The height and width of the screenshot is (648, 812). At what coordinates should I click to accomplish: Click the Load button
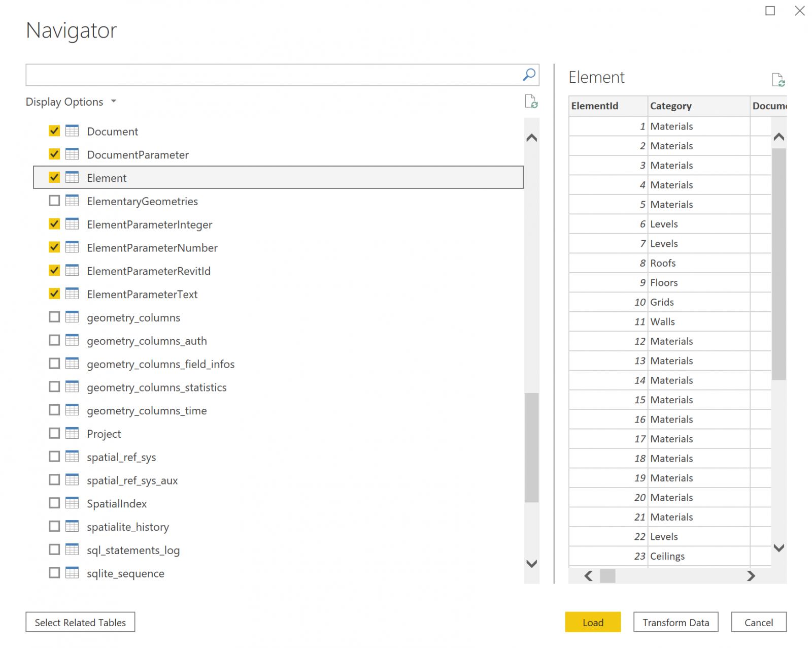point(592,622)
